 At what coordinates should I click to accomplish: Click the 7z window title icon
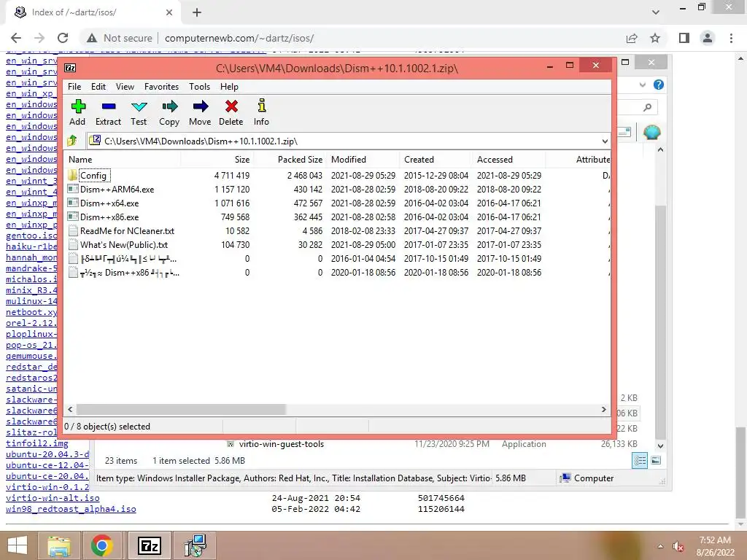pyautogui.click(x=70, y=68)
